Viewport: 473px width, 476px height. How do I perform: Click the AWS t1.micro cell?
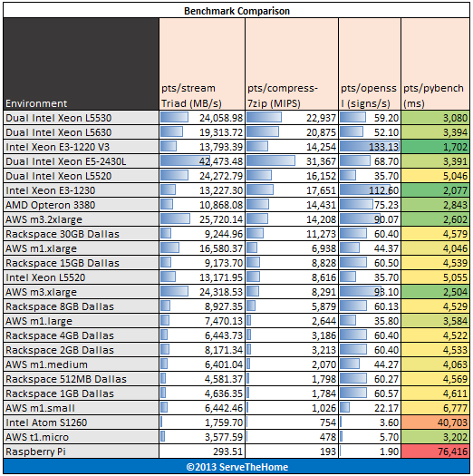click(81, 437)
